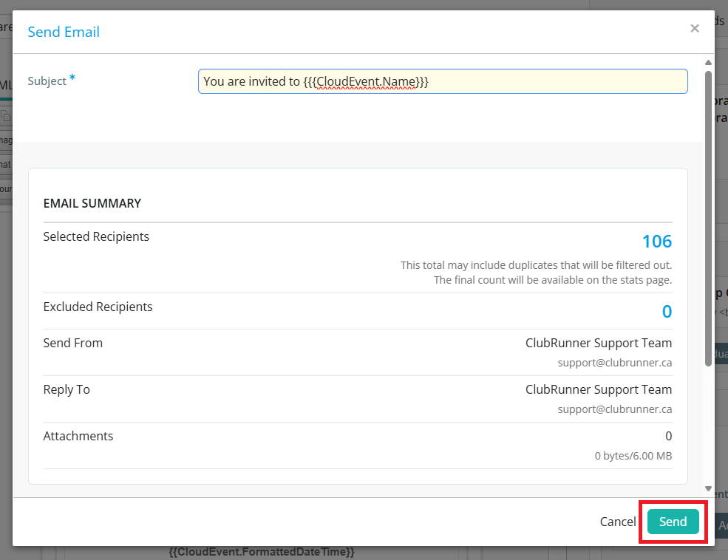Select the Send From ClubRunner Support Team name

pyautogui.click(x=599, y=343)
